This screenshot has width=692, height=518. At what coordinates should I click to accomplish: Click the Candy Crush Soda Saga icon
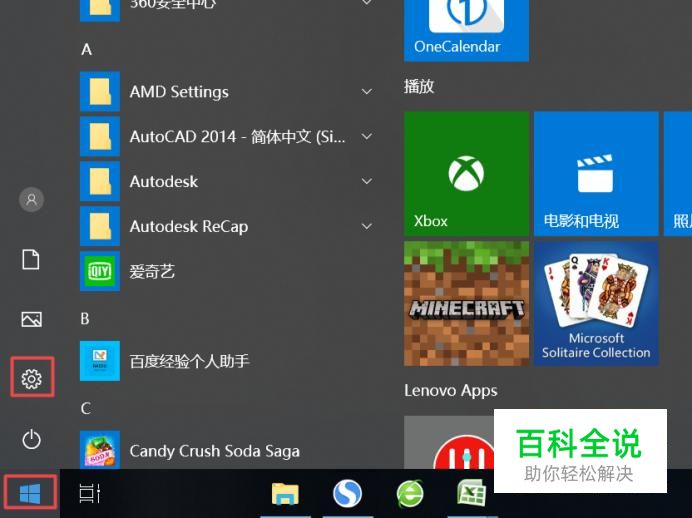click(x=100, y=449)
